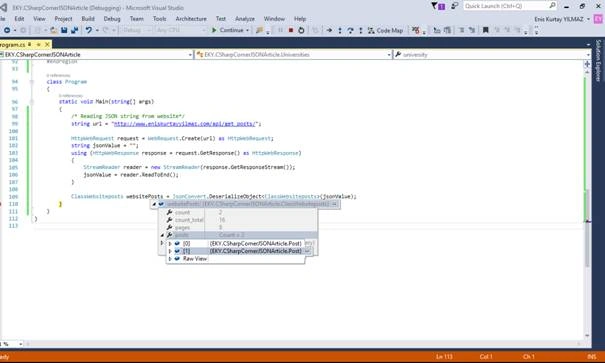Click the Navigate Backward arrow icon

[x=7, y=30]
